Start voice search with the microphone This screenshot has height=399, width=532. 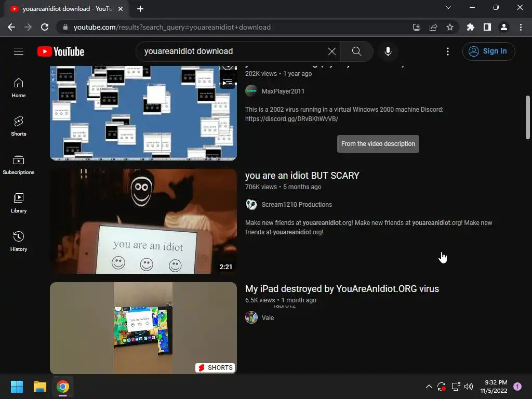click(388, 51)
